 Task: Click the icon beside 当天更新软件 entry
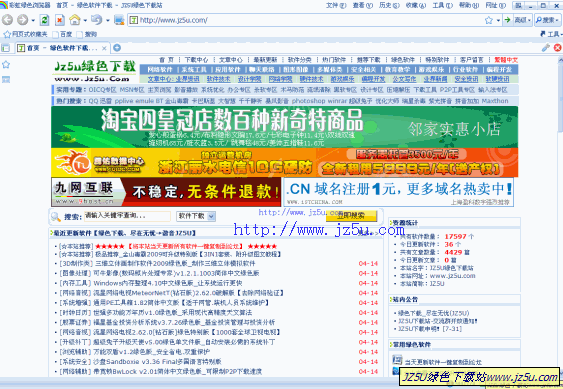click(x=397, y=360)
